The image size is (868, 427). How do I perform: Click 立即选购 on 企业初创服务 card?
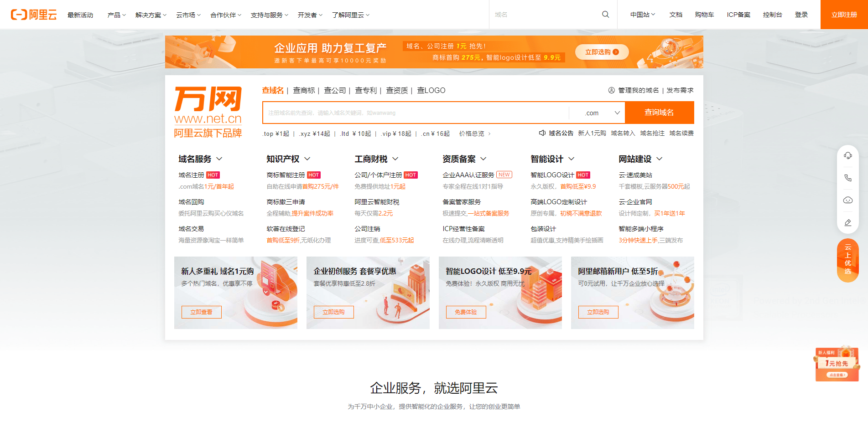click(x=333, y=312)
